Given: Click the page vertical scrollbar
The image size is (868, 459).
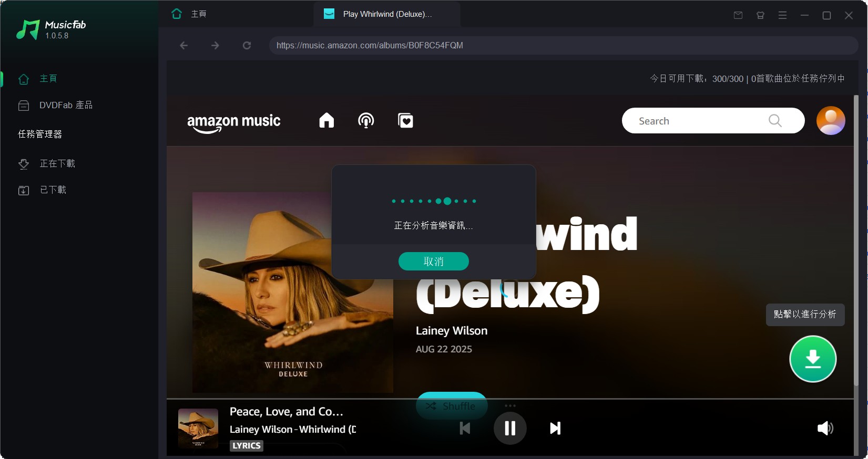Looking at the screenshot, I should (x=856, y=241).
